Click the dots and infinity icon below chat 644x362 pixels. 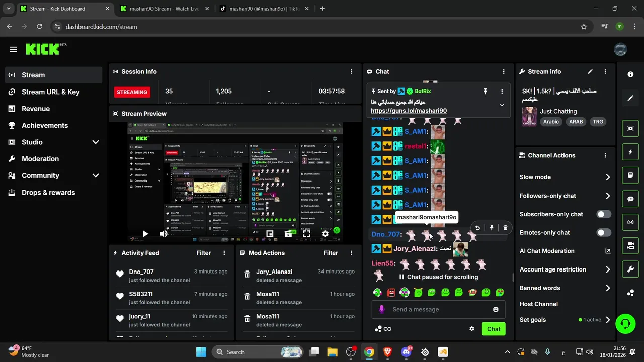(383, 329)
